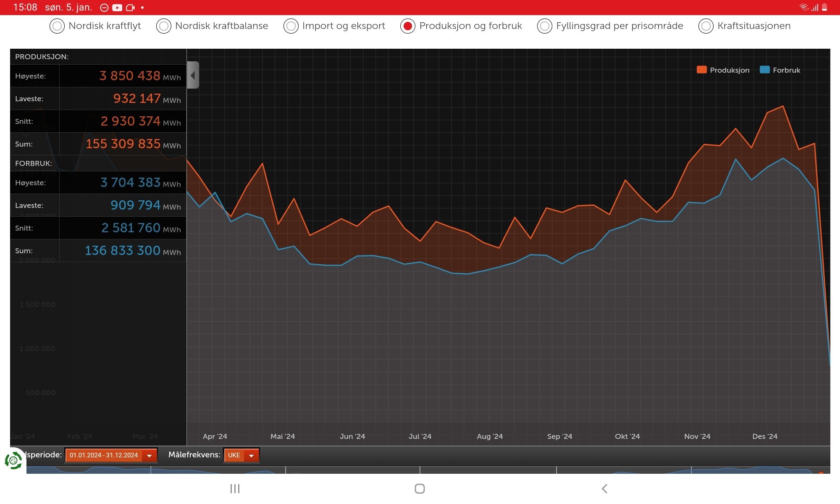The image size is (840, 504).
Task: Toggle the Forbruk legend series
Action: [x=780, y=70]
